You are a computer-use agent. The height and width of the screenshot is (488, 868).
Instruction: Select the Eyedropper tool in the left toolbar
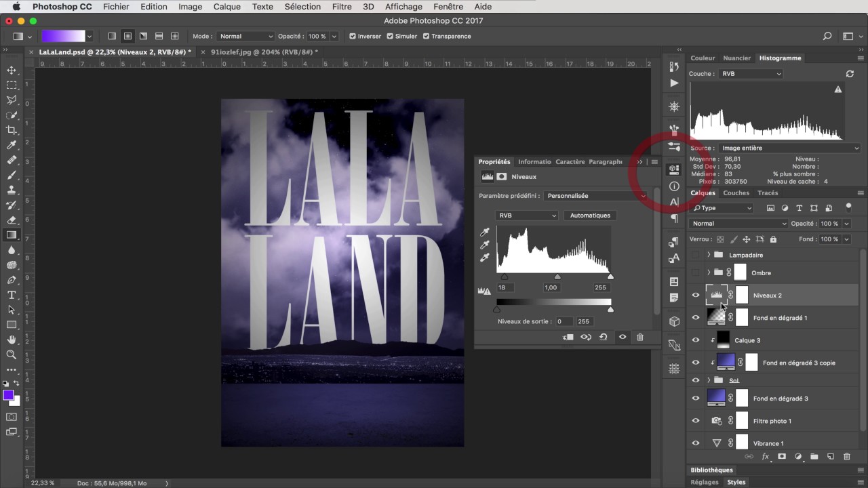coord(12,145)
